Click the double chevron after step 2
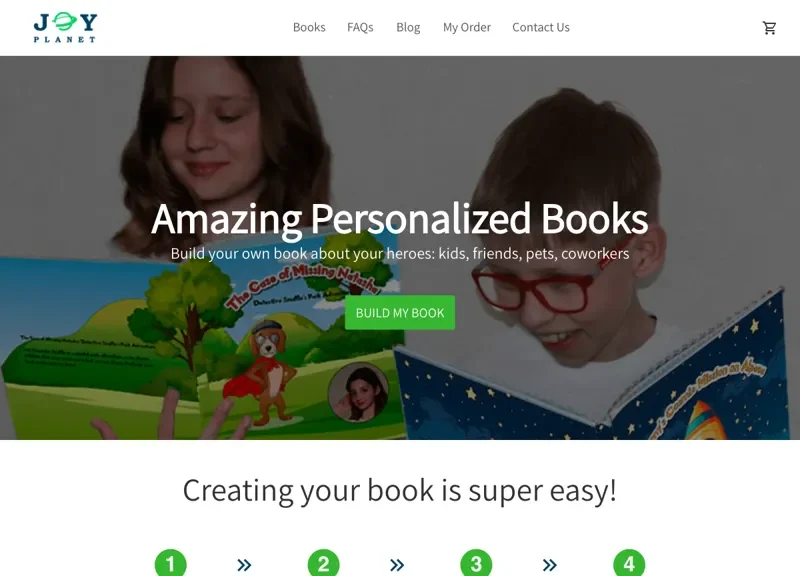 [x=397, y=565]
